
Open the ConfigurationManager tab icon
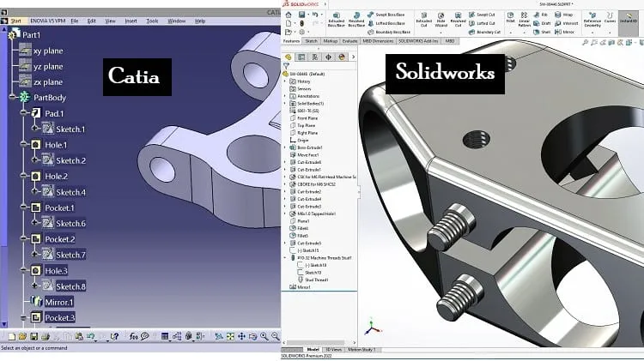click(x=314, y=57)
